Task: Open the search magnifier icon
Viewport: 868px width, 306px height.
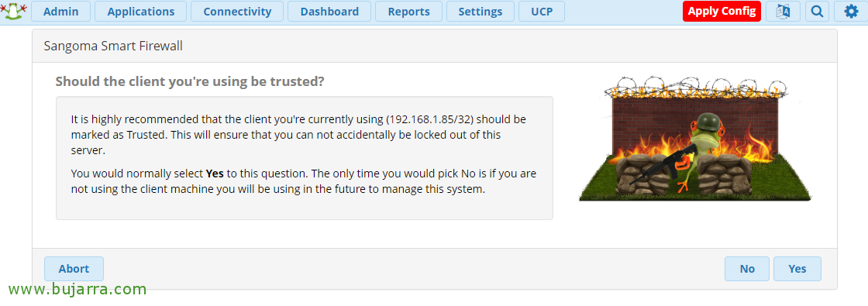Action: 817,12
